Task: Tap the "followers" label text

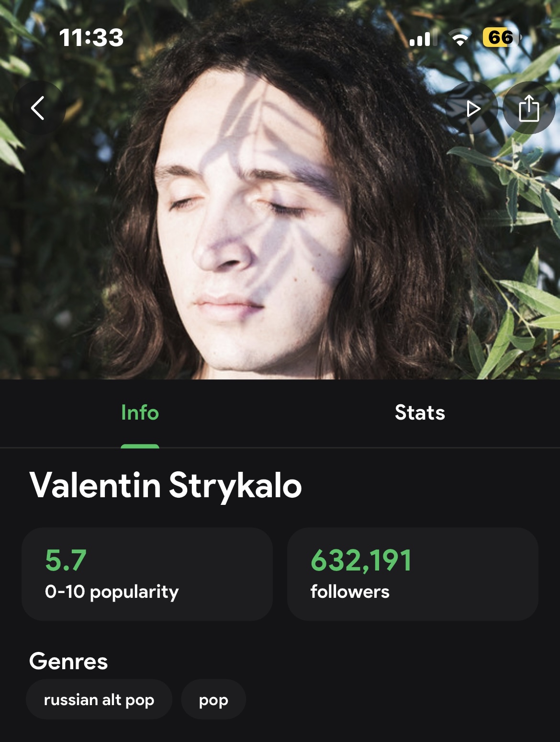Action: pos(350,592)
